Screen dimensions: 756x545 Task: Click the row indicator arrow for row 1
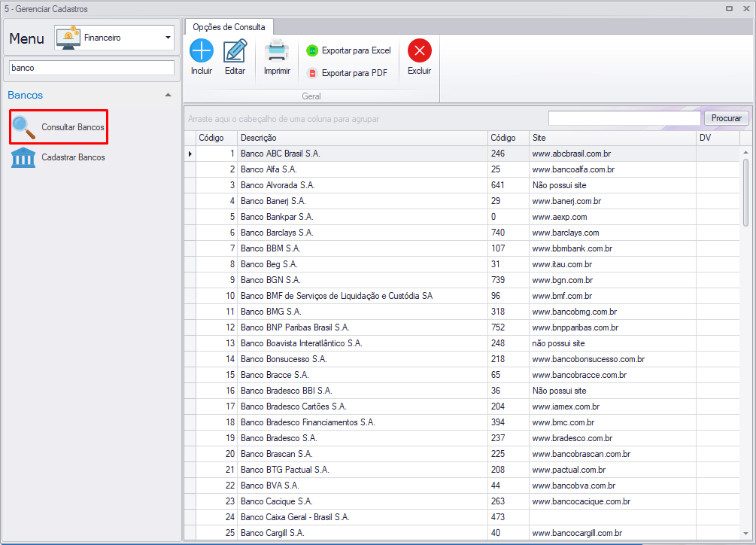(x=190, y=154)
